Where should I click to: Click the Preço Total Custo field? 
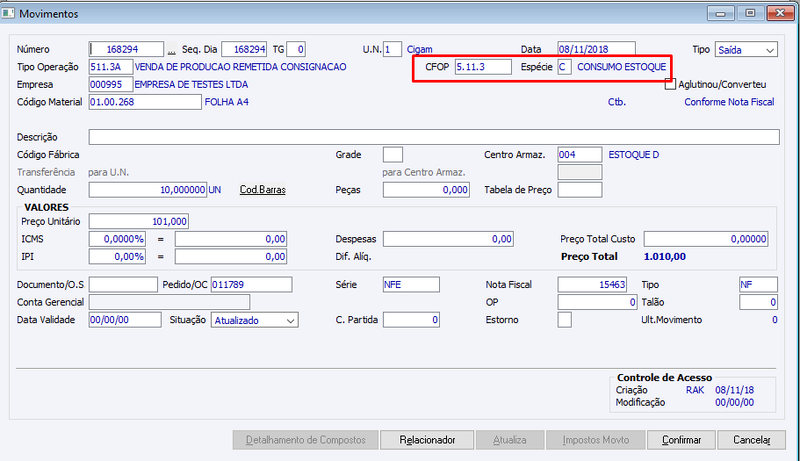tap(706, 239)
